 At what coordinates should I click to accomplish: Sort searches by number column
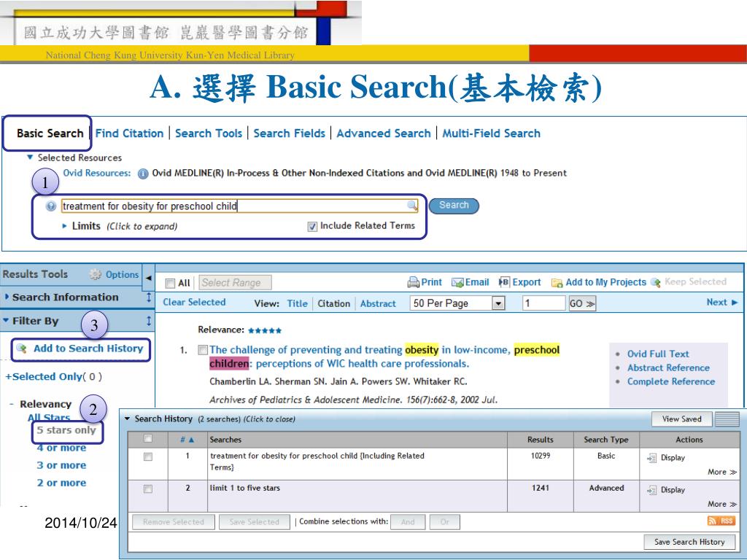(187, 440)
